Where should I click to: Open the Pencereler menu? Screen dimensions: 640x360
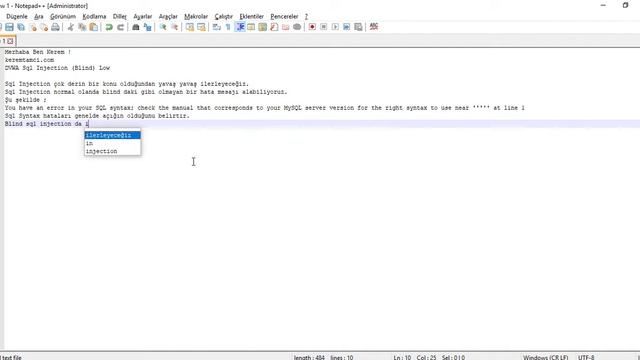pyautogui.click(x=284, y=16)
